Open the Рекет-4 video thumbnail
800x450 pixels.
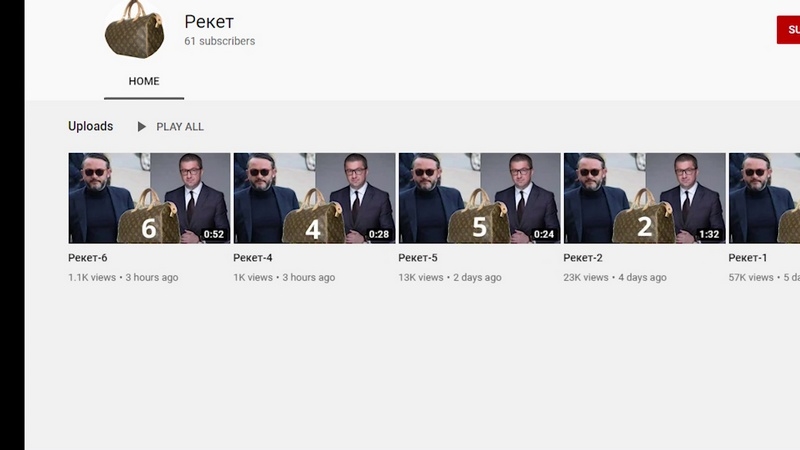(x=314, y=198)
